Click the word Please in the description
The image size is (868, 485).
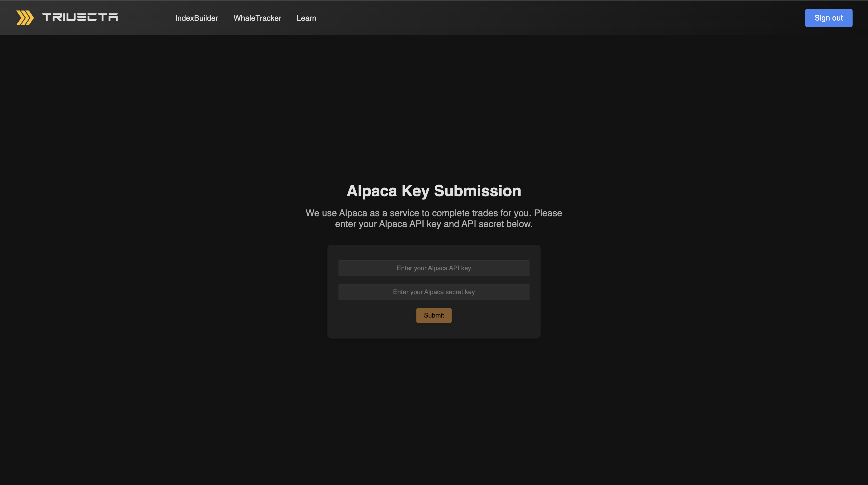[x=548, y=213]
